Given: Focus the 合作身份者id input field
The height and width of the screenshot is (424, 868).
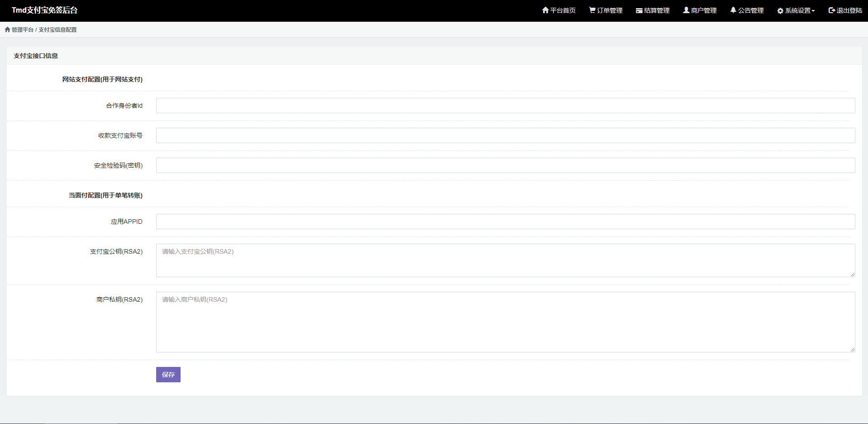Looking at the screenshot, I should click(x=505, y=106).
